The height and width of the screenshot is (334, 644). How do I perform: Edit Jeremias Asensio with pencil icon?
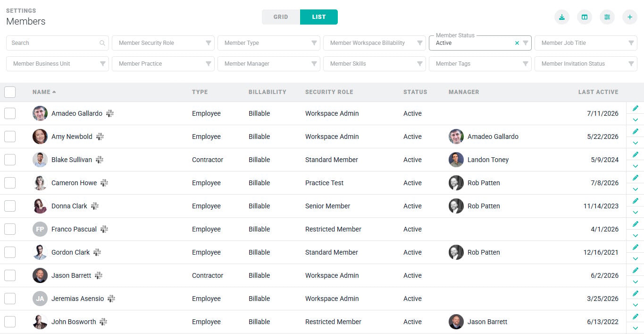636,293
